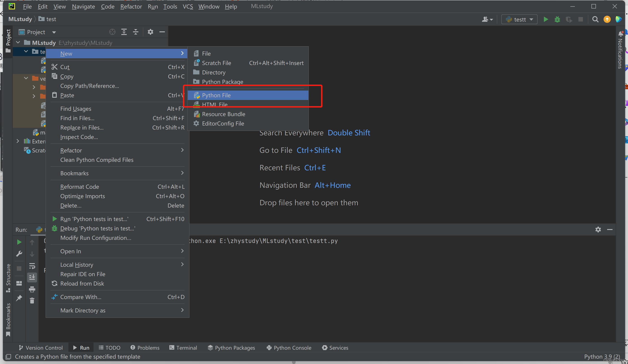
Task: Click the Debug bug icon in top toolbar
Action: pyautogui.click(x=557, y=19)
